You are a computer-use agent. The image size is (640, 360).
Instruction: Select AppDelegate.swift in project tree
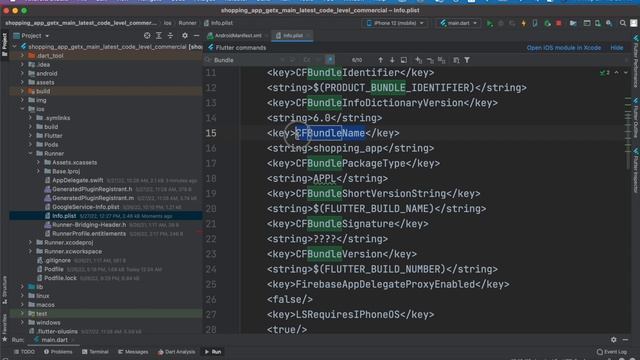tap(78, 180)
